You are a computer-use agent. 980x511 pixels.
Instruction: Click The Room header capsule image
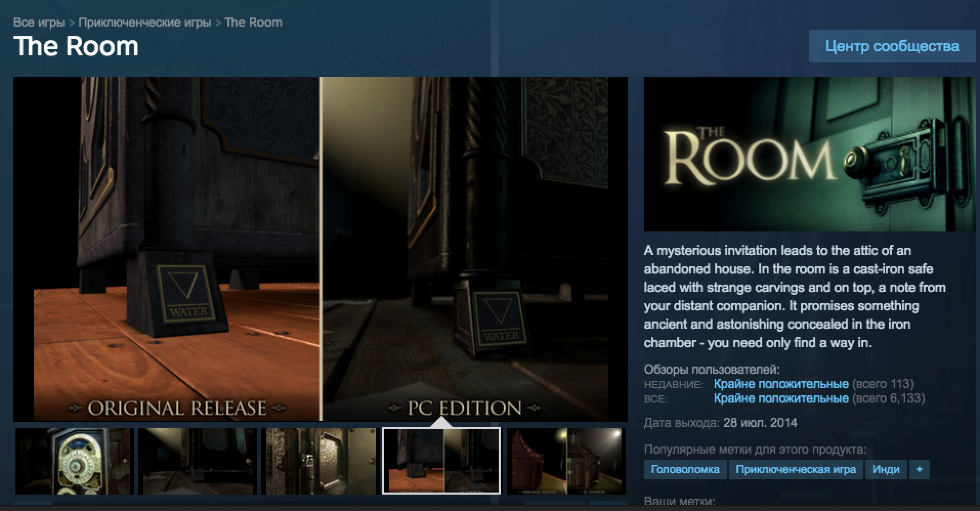tap(809, 154)
